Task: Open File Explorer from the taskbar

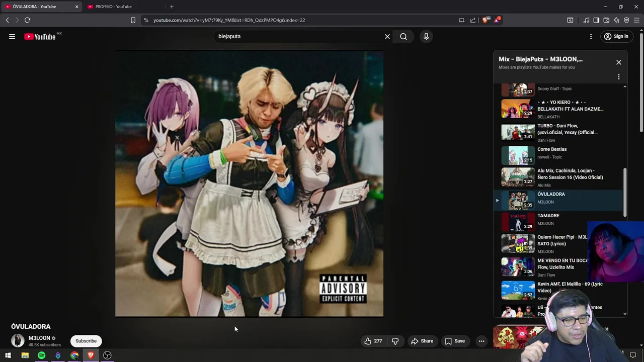Action: point(25,355)
